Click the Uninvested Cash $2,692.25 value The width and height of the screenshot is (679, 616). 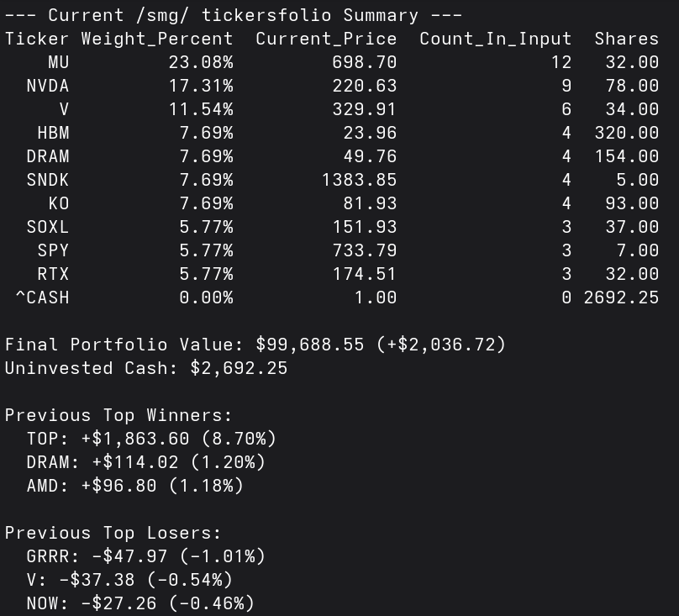[239, 368]
